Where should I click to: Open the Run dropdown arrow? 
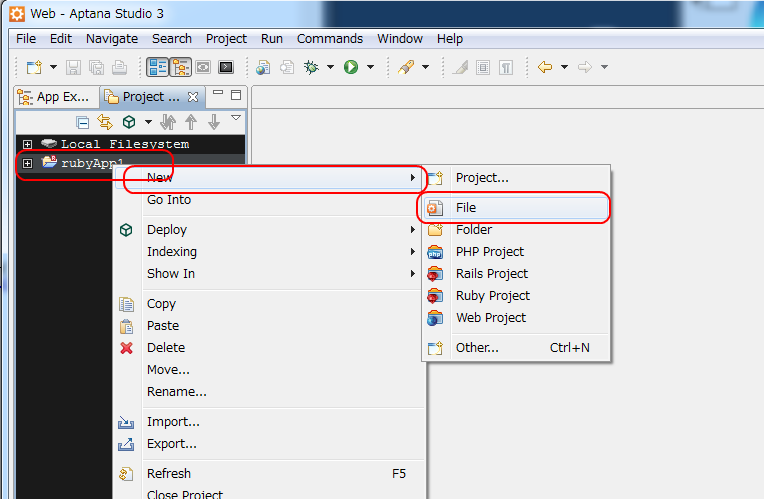(x=370, y=67)
